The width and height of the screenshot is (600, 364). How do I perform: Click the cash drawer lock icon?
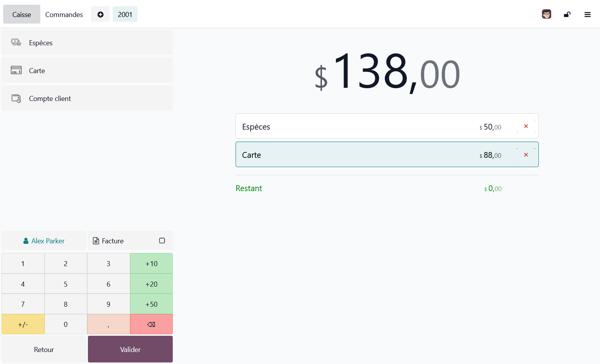pyautogui.click(x=567, y=14)
